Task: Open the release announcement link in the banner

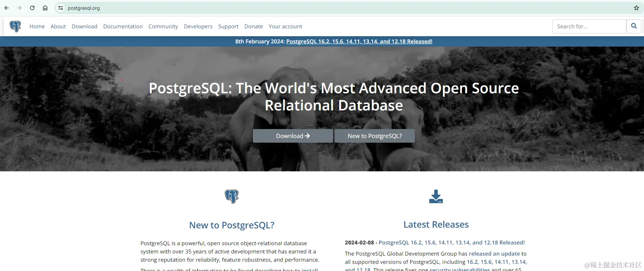Action: coord(359,42)
